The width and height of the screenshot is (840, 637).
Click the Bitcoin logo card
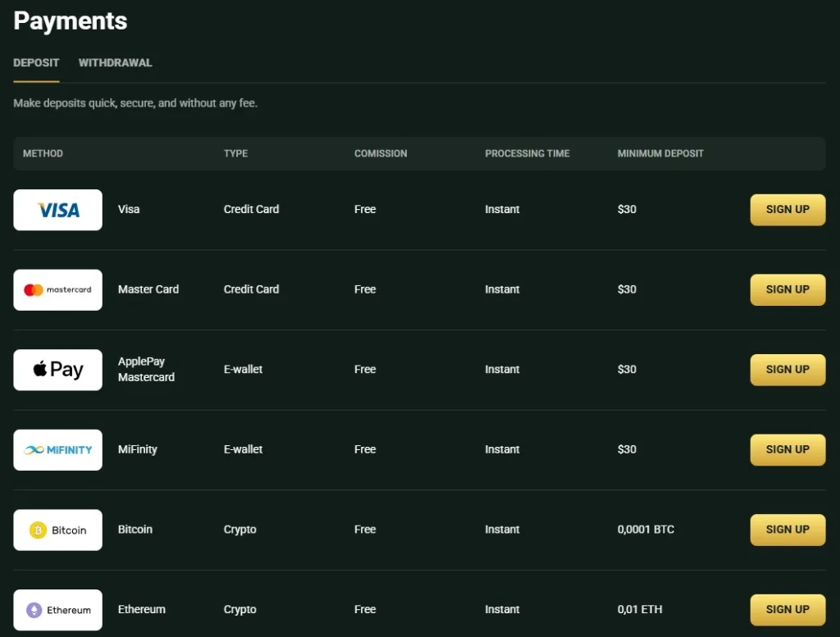[58, 530]
